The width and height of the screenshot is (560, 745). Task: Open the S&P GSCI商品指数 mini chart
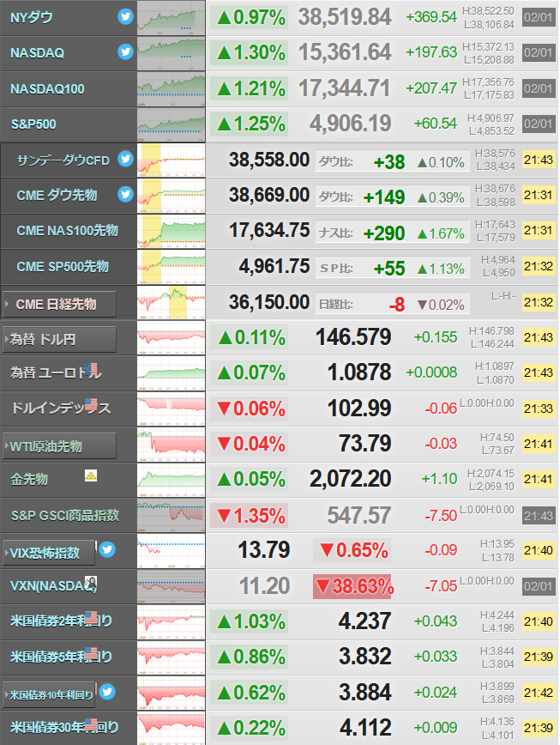pyautogui.click(x=172, y=516)
